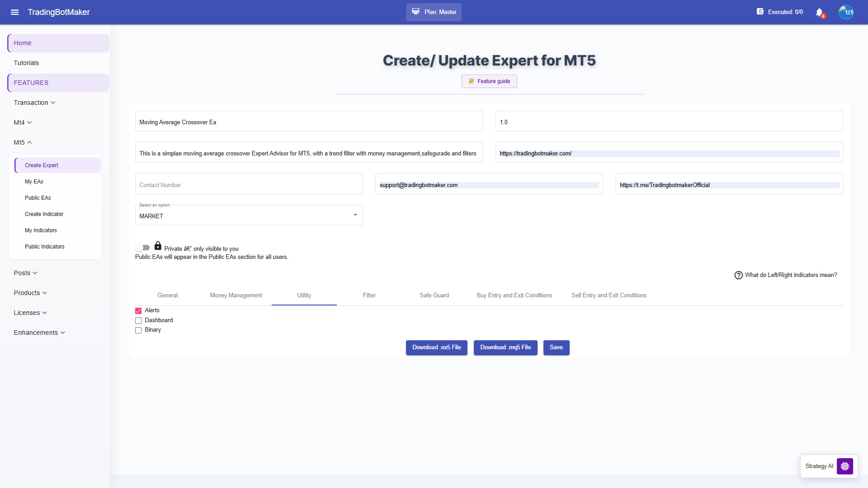Expand the Mt4 menu
Screen dimensions: 868x488
pyautogui.click(x=23, y=122)
